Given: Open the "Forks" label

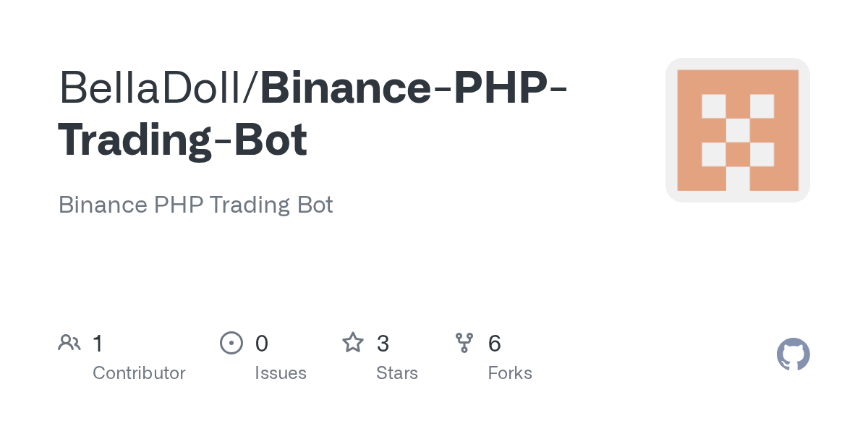Looking at the screenshot, I should pos(510,373).
